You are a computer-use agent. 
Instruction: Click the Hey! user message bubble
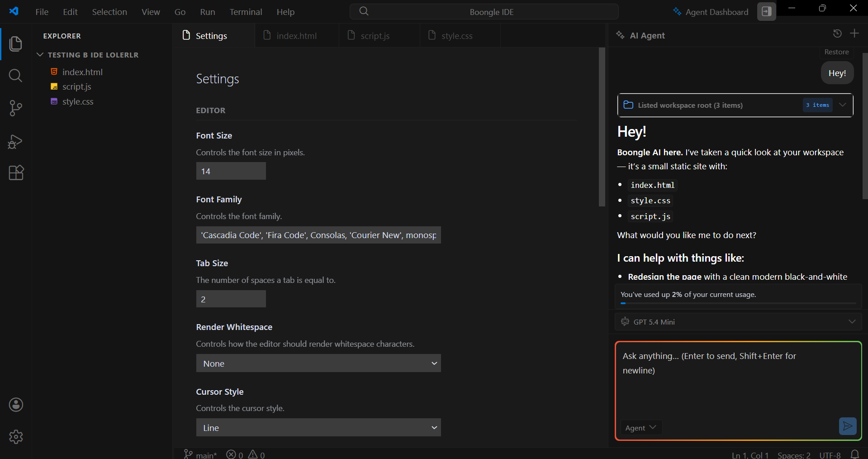[x=837, y=73]
